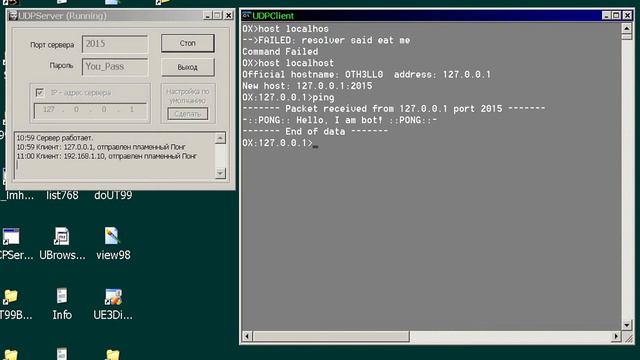Viewport: 640px width, 360px height.
Task: Click the list768 desktop icon label
Action: tap(62, 196)
